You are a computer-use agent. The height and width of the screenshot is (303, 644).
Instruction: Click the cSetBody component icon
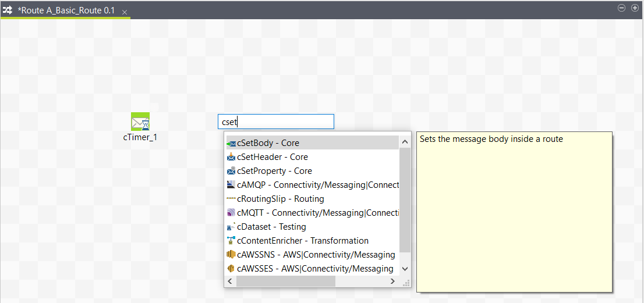(231, 143)
